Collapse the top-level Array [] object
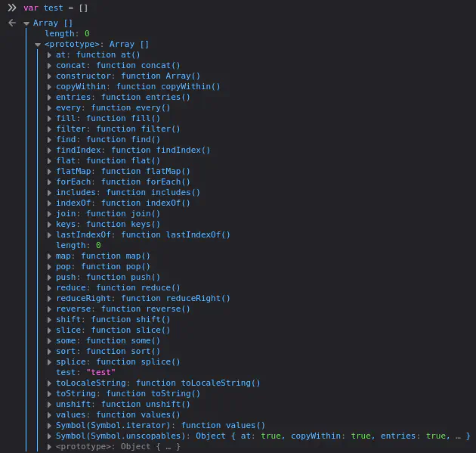Screen dimensions: 476x453 point(27,23)
